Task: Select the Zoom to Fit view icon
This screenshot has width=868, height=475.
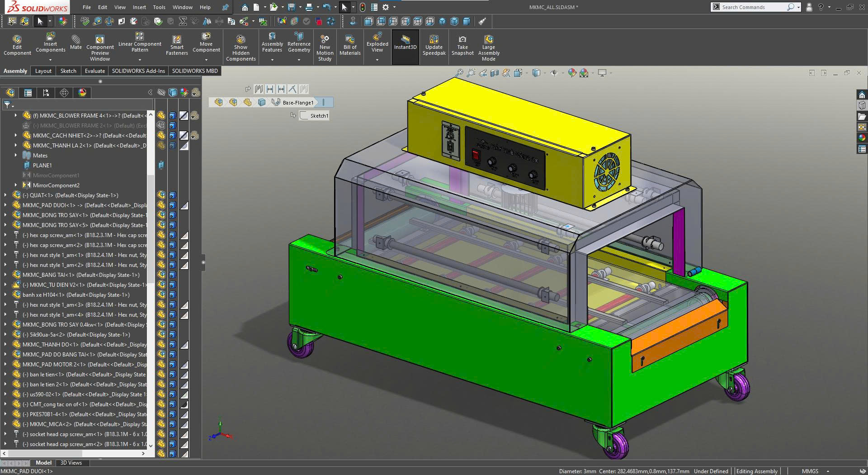Action: pos(460,72)
